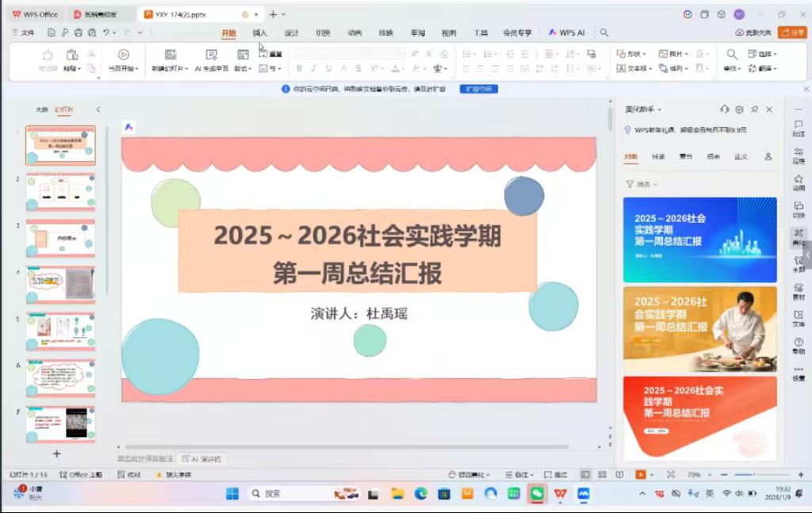This screenshot has width=812, height=513.
Task: Click the 查找 magnifier icon in ribbon
Action: [x=731, y=54]
